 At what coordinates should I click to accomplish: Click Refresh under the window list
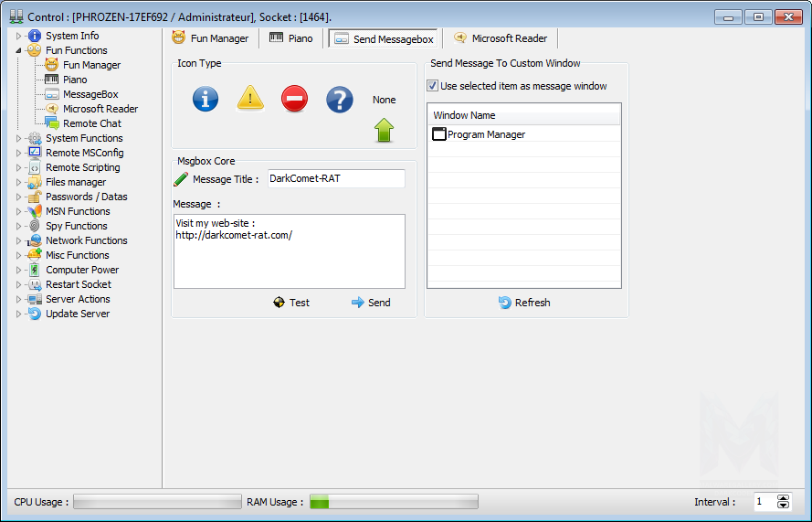coord(524,303)
